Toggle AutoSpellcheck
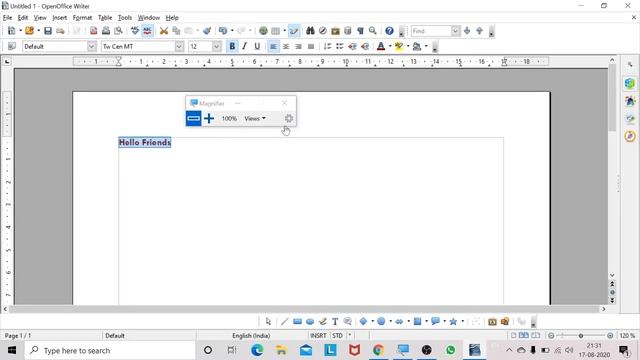This screenshot has width=640, height=360. point(147,31)
